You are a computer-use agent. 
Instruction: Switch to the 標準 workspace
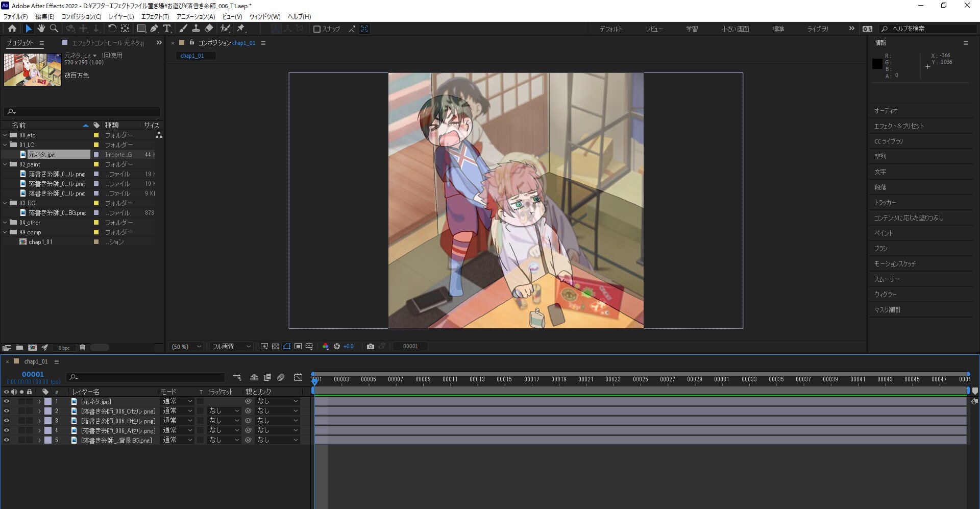(x=778, y=29)
